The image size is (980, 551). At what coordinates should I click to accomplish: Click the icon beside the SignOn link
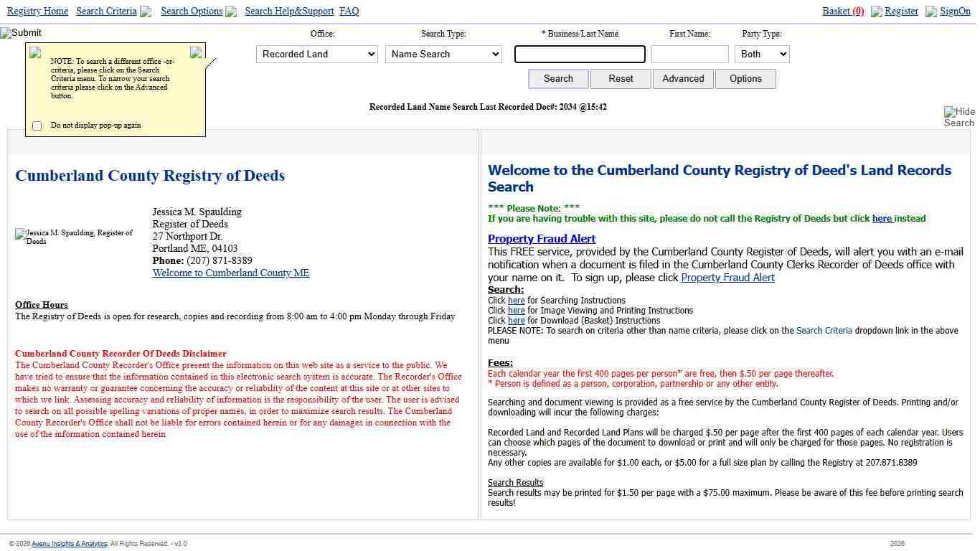931,12
